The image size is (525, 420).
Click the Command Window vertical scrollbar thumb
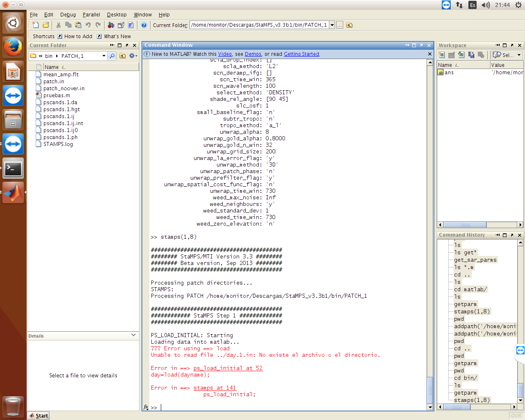point(430,391)
